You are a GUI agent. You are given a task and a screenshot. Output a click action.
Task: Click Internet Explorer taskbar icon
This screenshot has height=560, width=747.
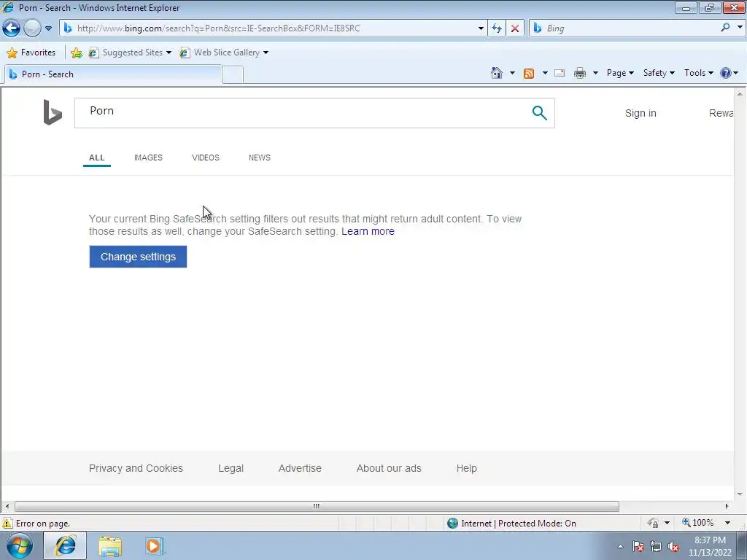point(65,545)
